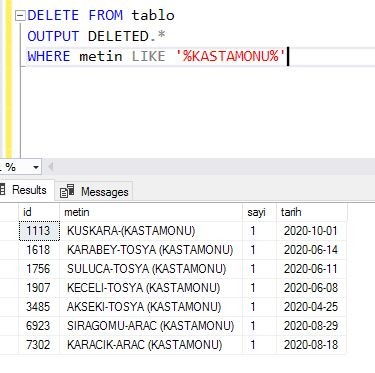Click DELETED.* in the query editor
Screen dimensions: 375x373
pos(127,36)
